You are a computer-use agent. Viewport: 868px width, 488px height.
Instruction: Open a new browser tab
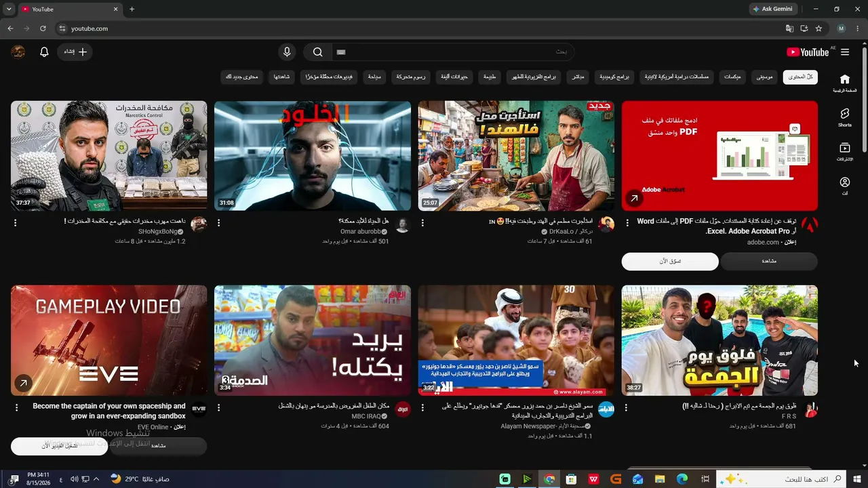[x=132, y=9]
